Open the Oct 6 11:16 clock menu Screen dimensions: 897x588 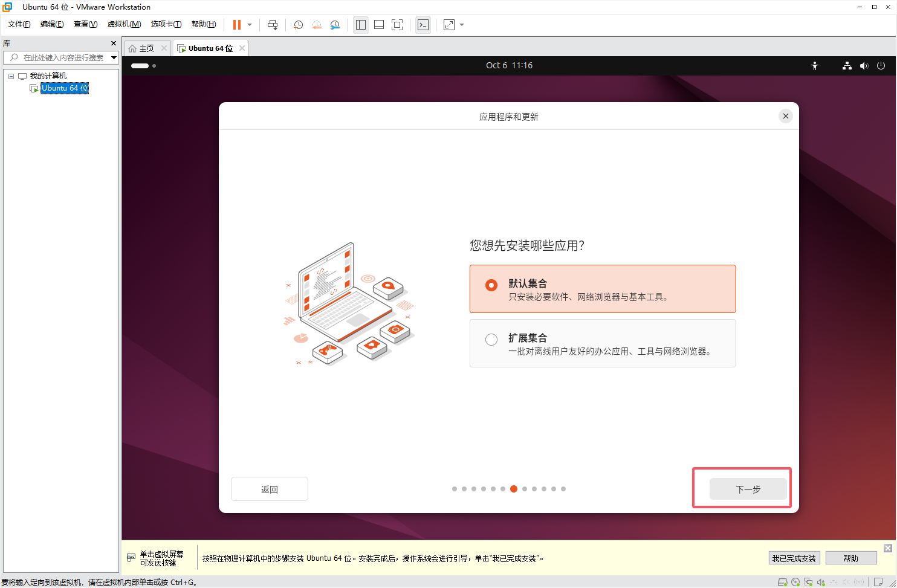tap(509, 65)
